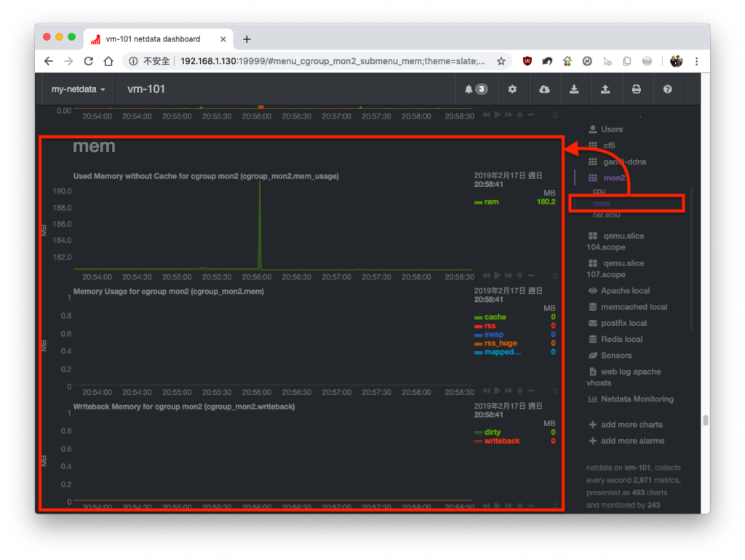Click the play control under mem_usage chart
The height and width of the screenshot is (560, 745).
[x=498, y=276]
